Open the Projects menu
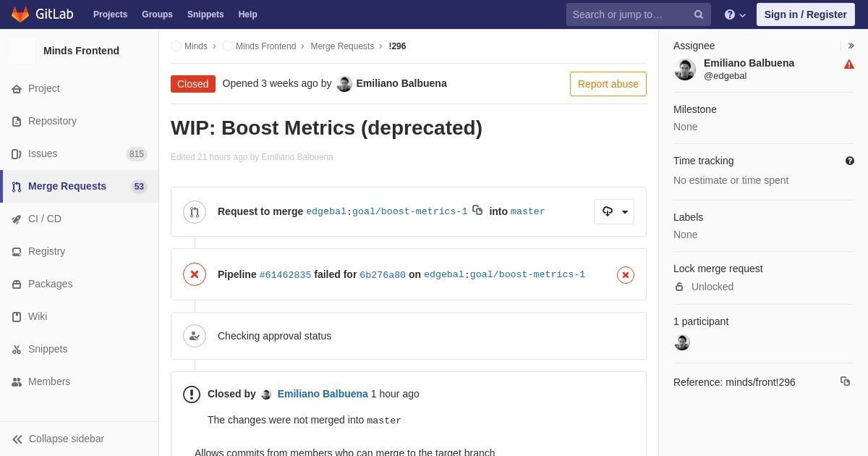 click(110, 14)
